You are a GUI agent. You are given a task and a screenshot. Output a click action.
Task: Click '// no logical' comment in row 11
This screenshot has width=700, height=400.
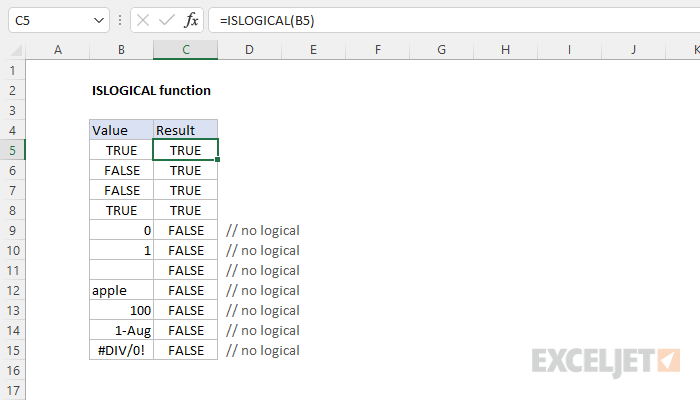[x=262, y=271]
